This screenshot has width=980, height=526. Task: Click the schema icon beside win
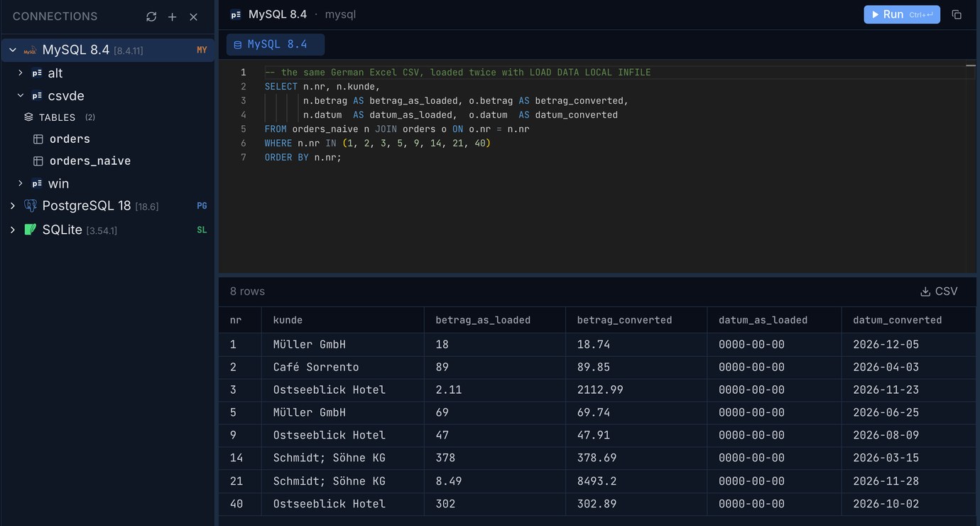click(x=37, y=183)
